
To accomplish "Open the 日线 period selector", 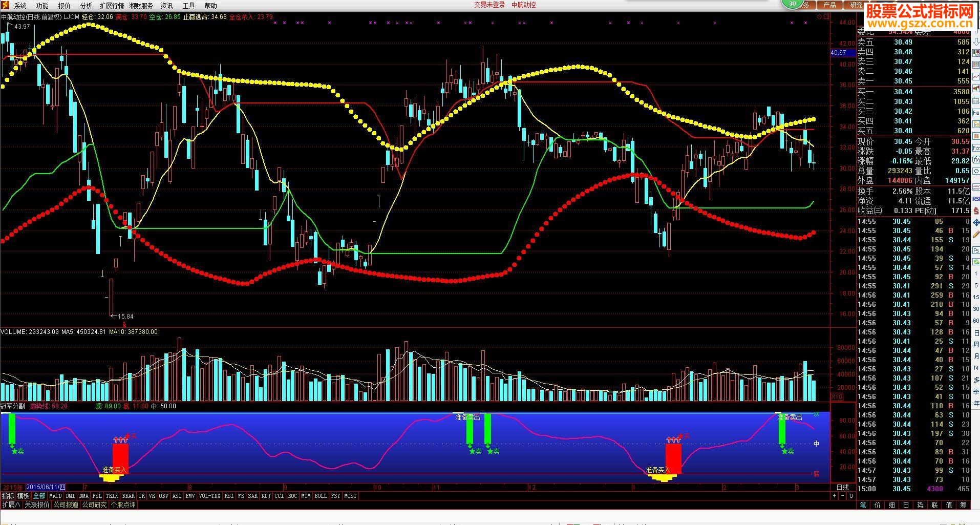I will click(x=843, y=487).
